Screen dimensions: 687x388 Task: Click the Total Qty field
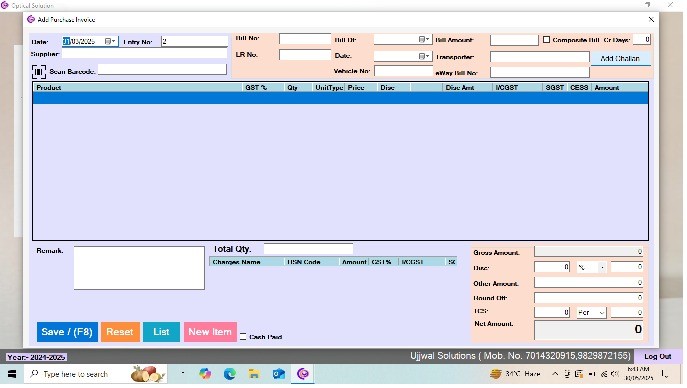(308, 249)
